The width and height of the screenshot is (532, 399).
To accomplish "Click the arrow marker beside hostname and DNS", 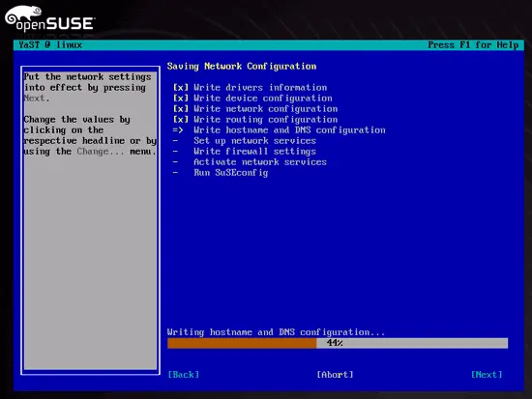I will (x=178, y=130).
